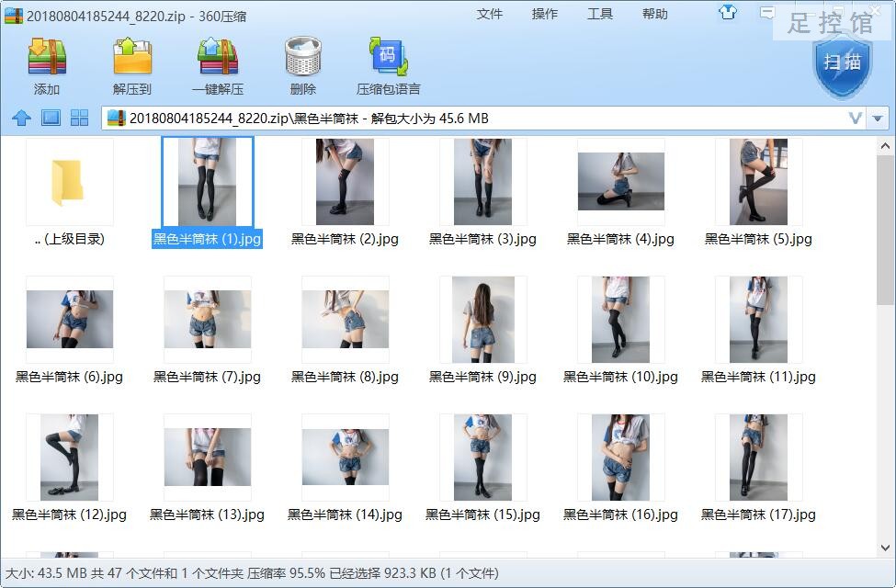Click the file name label 黑色半筒袜 (16).jpg

coord(620,514)
